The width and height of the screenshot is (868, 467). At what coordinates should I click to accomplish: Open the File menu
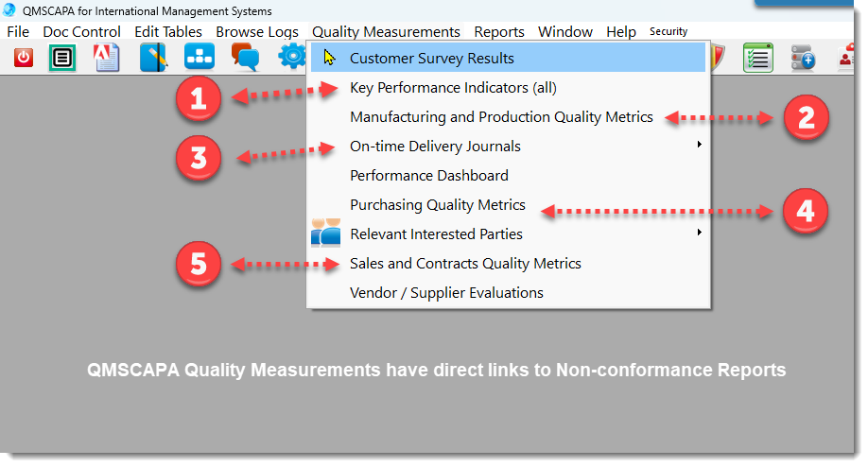(18, 31)
